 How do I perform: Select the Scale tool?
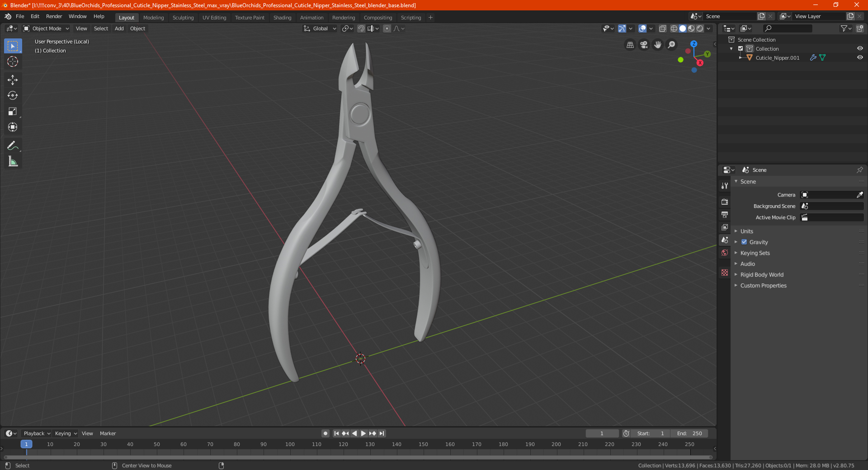point(13,111)
